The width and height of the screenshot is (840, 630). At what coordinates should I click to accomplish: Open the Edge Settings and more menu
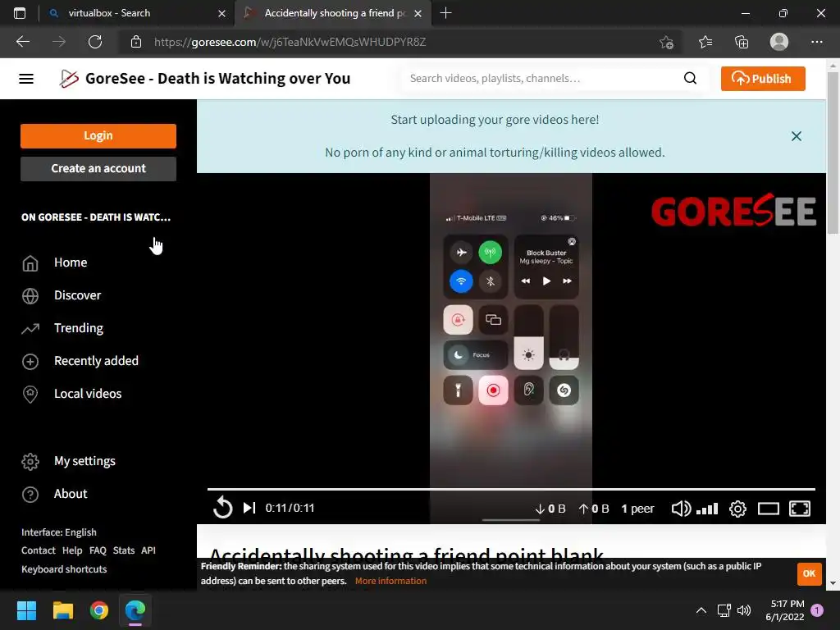(816, 42)
